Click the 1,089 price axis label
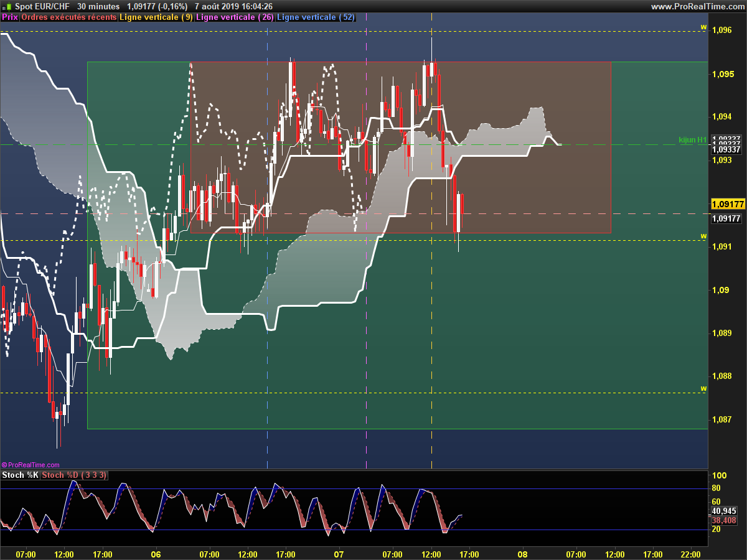Screen dimensions: 747x560 (x=721, y=333)
